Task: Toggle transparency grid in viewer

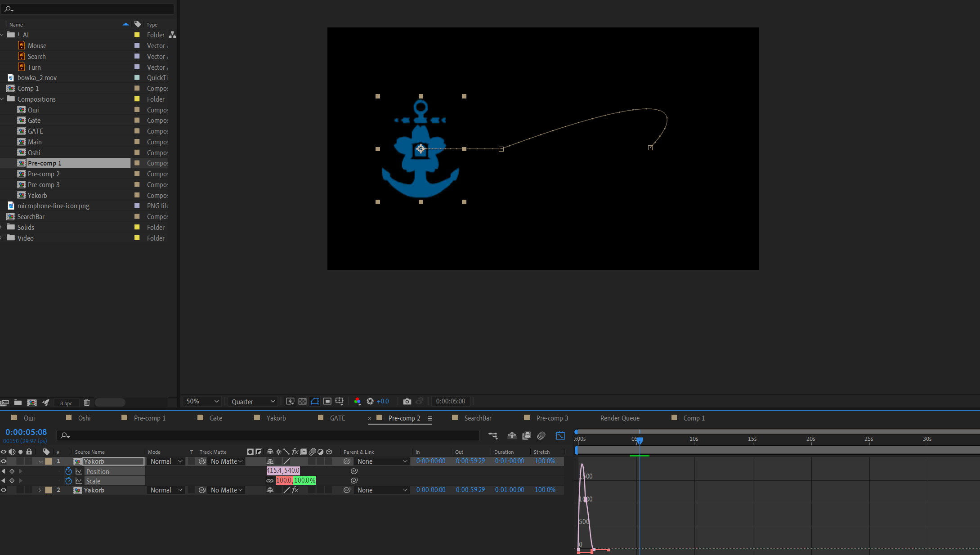Action: (x=303, y=401)
